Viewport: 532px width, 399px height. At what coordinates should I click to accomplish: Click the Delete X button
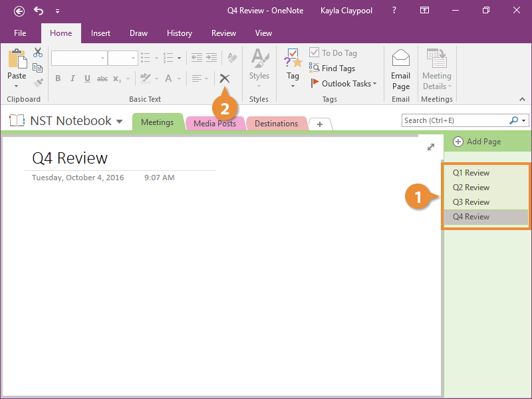pos(225,78)
